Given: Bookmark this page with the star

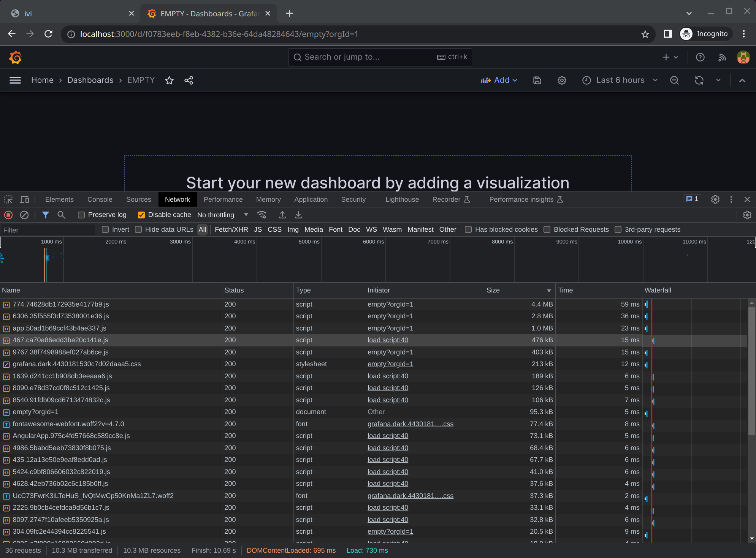Looking at the screenshot, I should click(x=645, y=34).
